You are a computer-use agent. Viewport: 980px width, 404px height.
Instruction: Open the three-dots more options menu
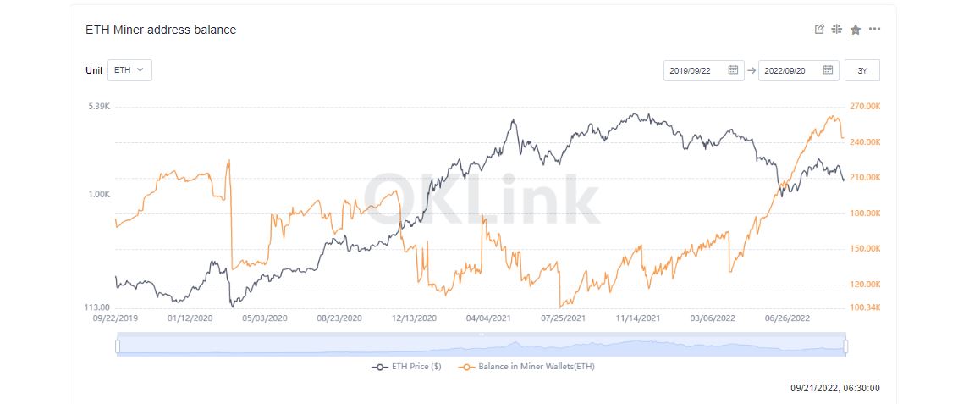874,30
